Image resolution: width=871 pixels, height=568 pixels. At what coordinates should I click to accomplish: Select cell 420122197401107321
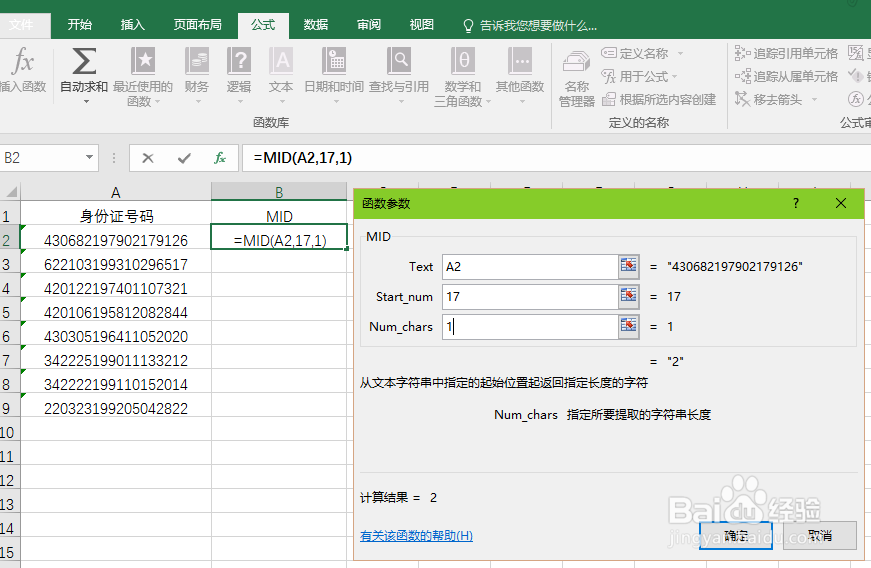tap(116, 288)
